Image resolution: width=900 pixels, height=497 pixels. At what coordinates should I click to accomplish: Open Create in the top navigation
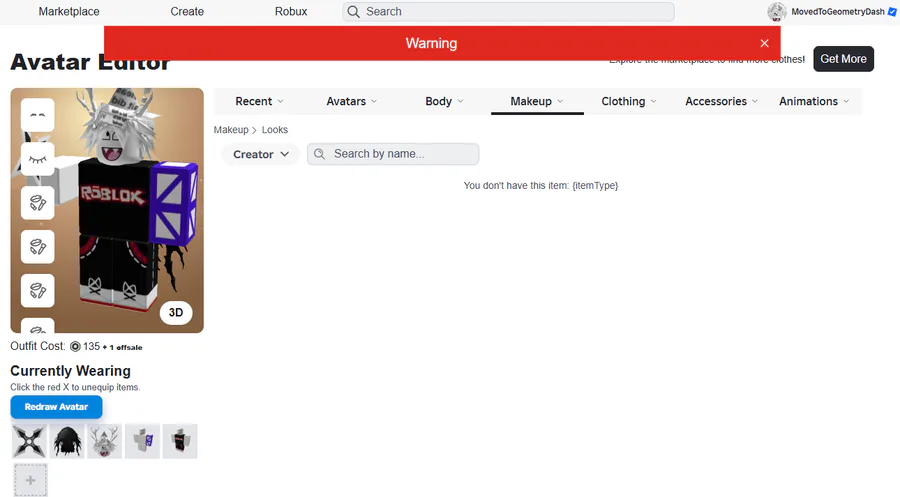click(187, 11)
